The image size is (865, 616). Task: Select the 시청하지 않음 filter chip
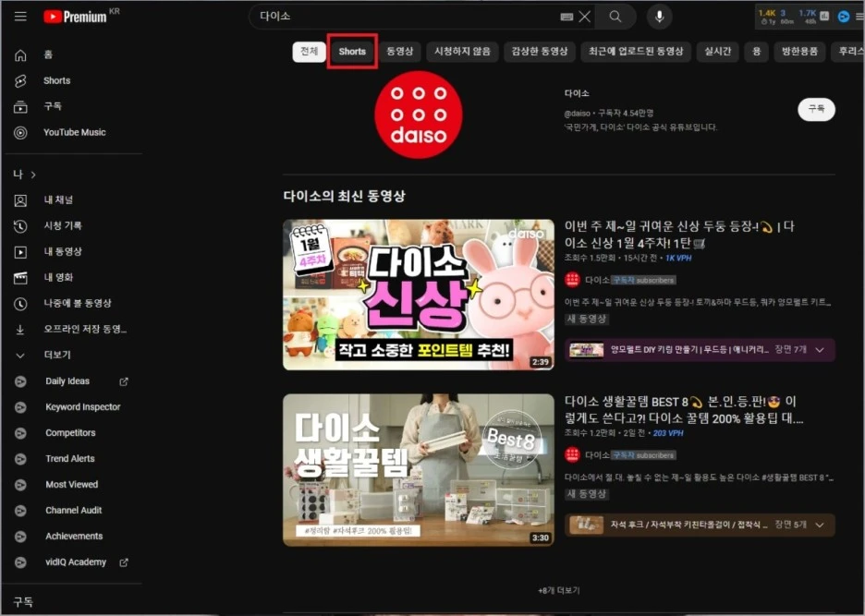462,52
